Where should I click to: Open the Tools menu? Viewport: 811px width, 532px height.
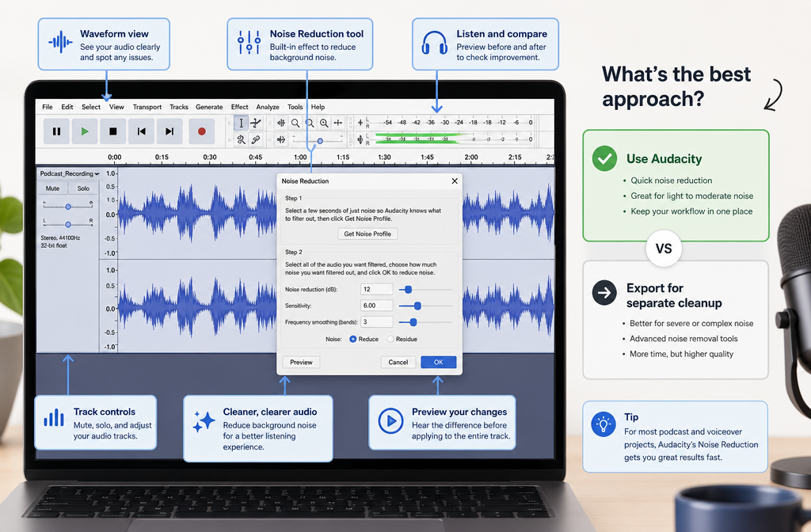tap(295, 107)
